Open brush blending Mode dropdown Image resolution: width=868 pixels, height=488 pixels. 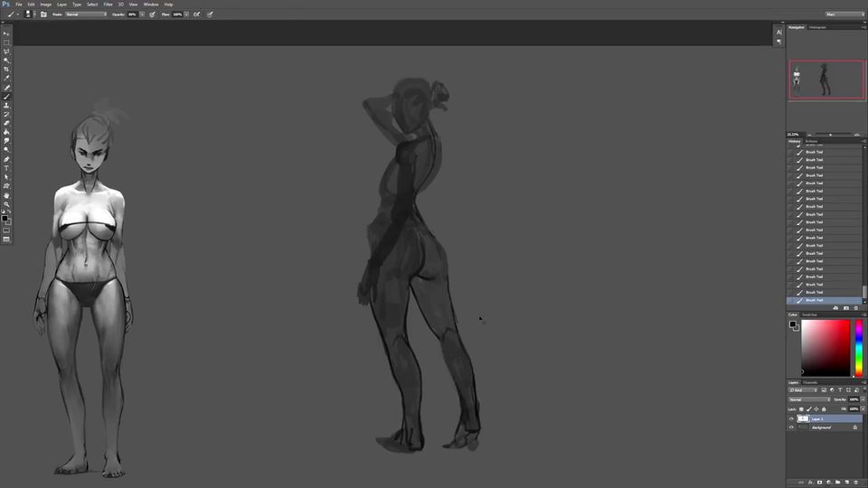click(87, 14)
